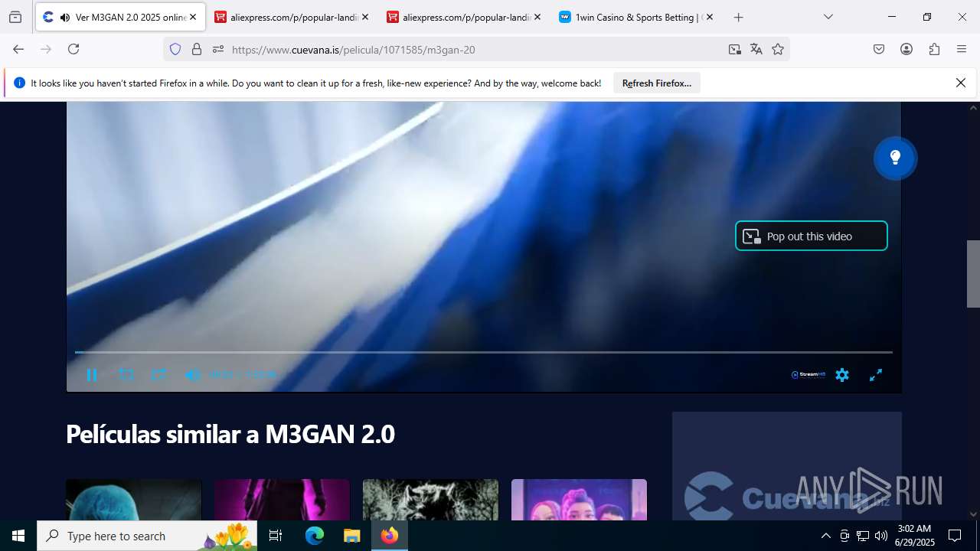Mute audio on the M3GAN tab
Screen dimensions: 980x551
pyautogui.click(x=65, y=17)
